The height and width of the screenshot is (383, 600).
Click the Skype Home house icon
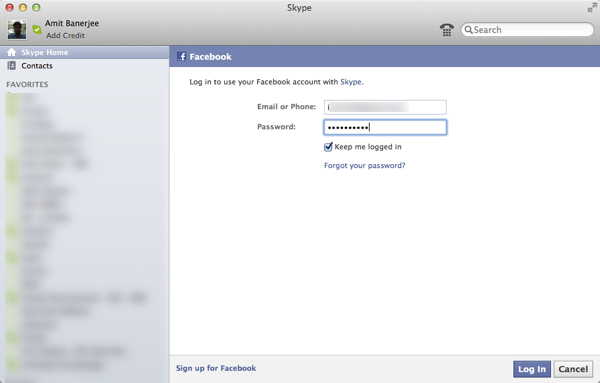pyautogui.click(x=11, y=52)
